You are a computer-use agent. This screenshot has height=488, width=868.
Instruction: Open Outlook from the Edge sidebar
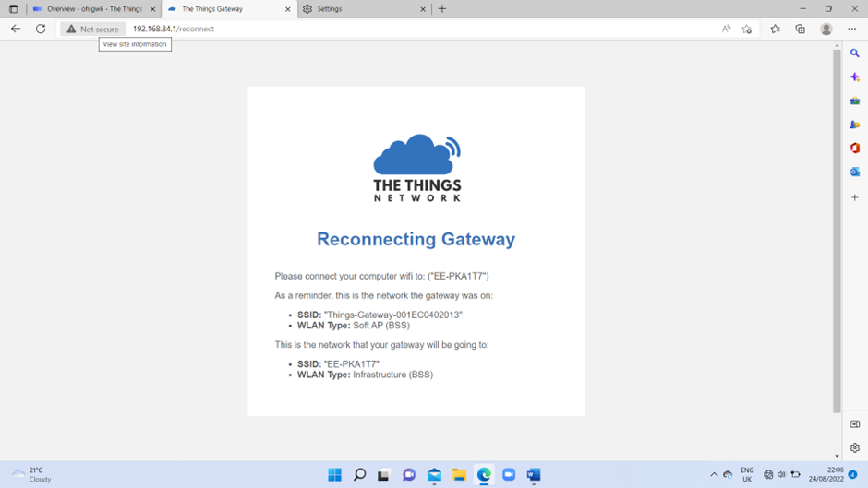pos(854,173)
